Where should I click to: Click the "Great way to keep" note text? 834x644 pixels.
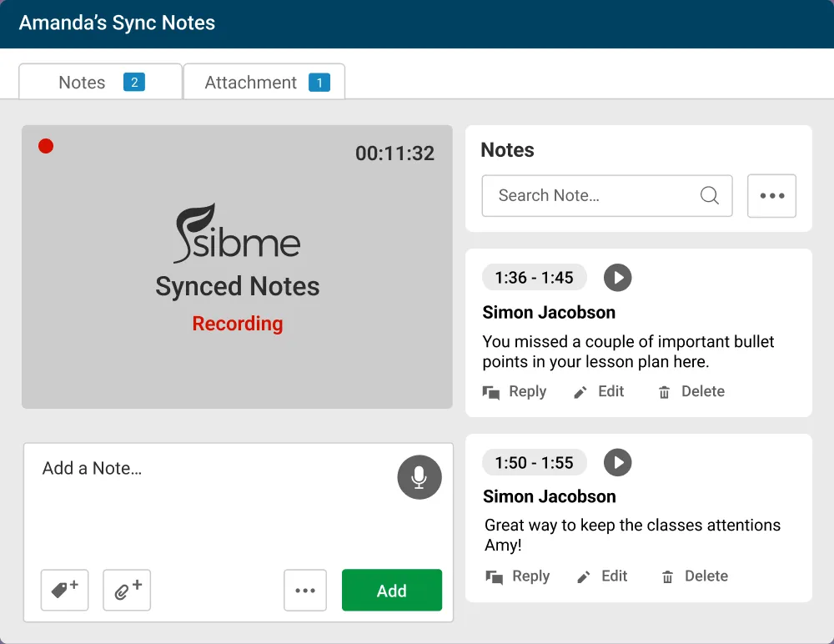pyautogui.click(x=632, y=535)
